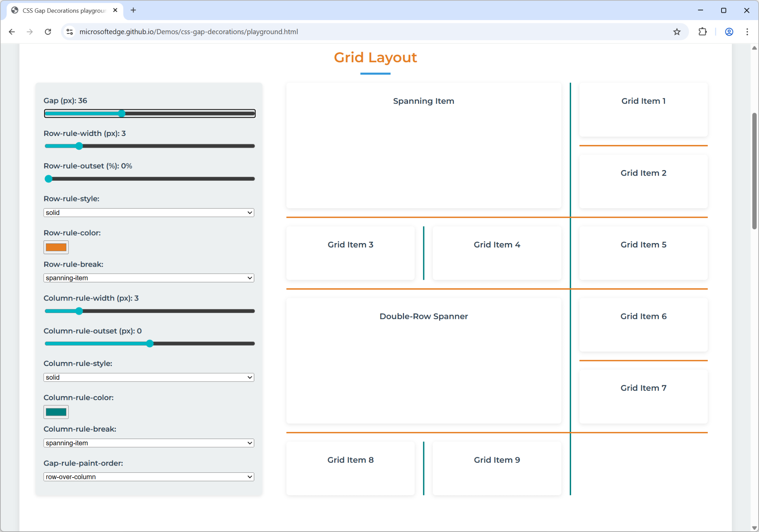Open the Row-rule-style dropdown

click(x=149, y=212)
